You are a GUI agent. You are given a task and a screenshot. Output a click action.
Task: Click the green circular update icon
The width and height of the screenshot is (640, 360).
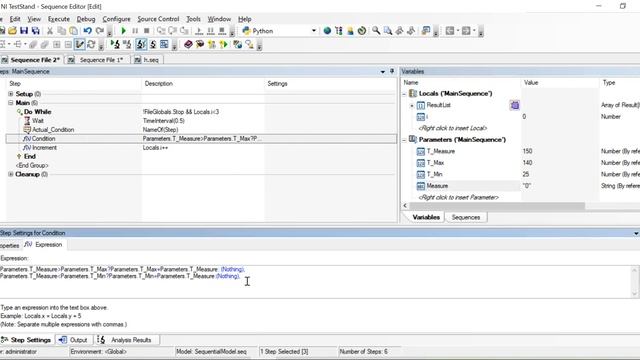(x=362, y=31)
